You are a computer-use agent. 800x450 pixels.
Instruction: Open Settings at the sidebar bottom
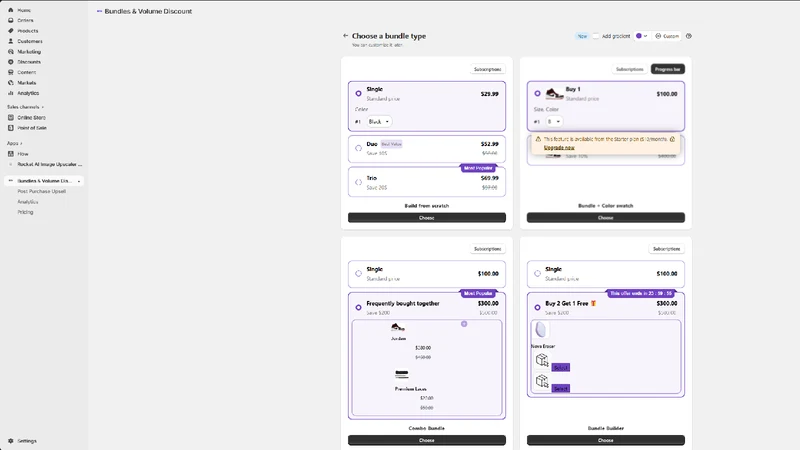(x=27, y=441)
